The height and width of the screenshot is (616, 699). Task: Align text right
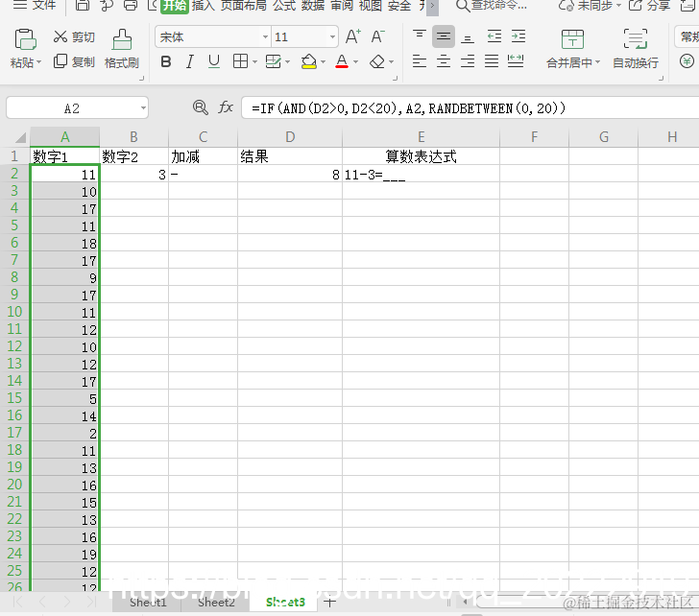pos(468,61)
